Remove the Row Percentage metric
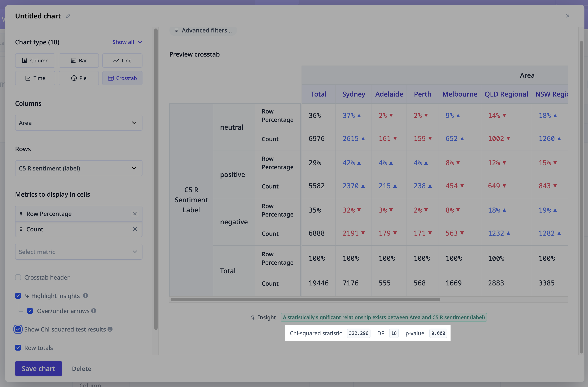Viewport: 588px width, 387px height. coord(135,214)
